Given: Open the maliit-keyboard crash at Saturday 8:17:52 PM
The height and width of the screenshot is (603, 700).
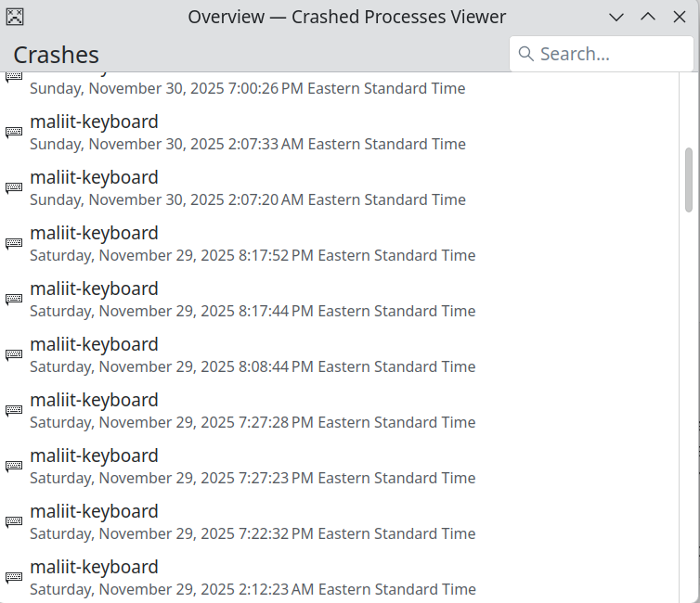Looking at the screenshot, I should click(339, 244).
